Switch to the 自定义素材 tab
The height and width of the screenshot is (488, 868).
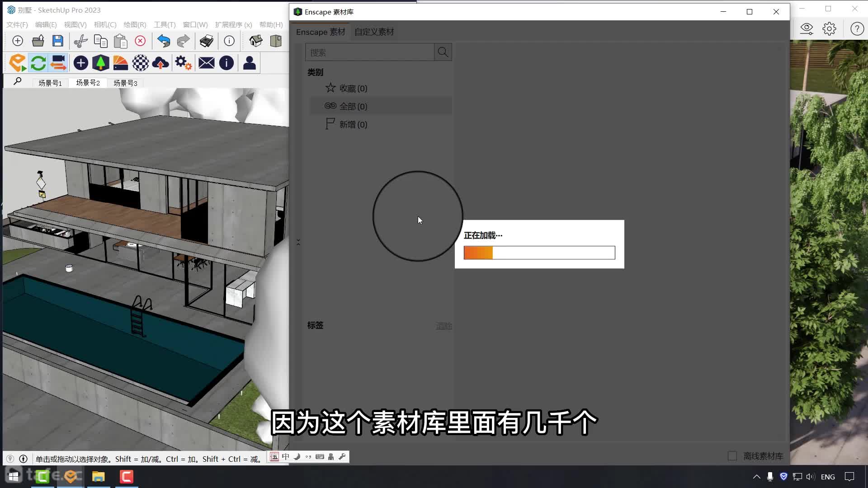[x=374, y=32]
